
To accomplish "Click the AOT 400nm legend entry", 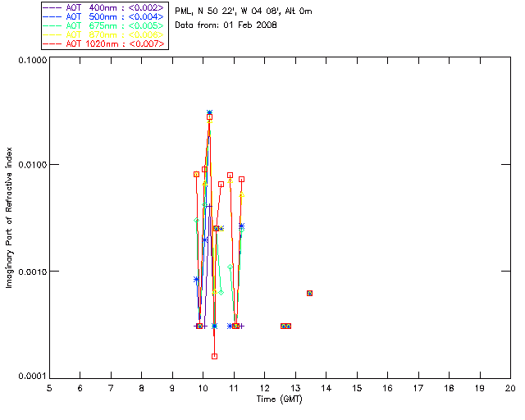I will tap(104, 7).
